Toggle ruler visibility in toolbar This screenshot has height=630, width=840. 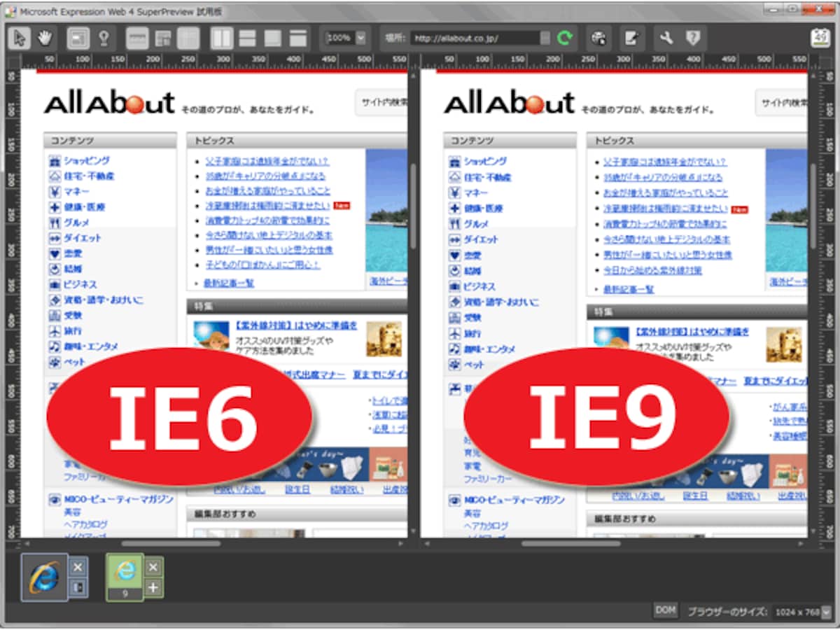[137, 38]
